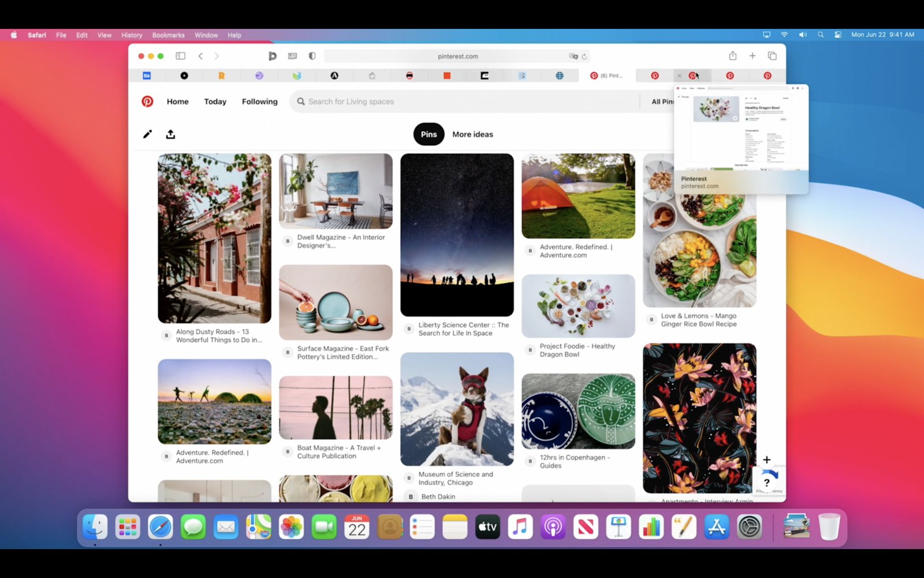This screenshot has height=578, width=924.
Task: Switch to the "(6) Pint..." tab
Action: coord(606,76)
